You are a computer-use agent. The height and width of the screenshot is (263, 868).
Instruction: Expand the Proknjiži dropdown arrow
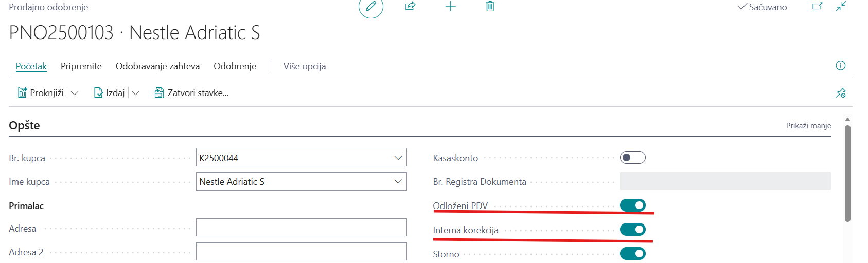click(75, 93)
